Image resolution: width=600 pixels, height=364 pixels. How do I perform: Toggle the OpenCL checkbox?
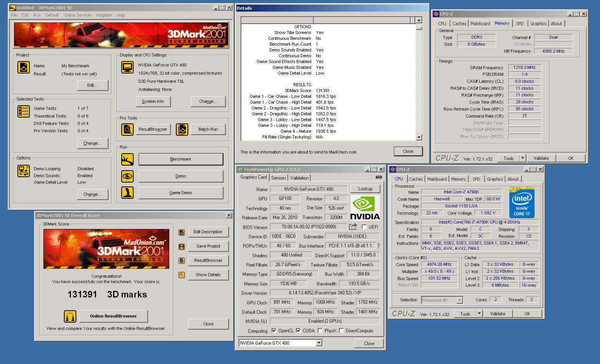click(x=274, y=331)
